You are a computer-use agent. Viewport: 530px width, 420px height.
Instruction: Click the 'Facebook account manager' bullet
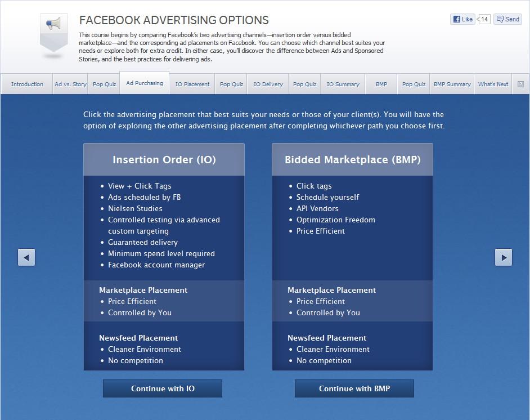[156, 265]
